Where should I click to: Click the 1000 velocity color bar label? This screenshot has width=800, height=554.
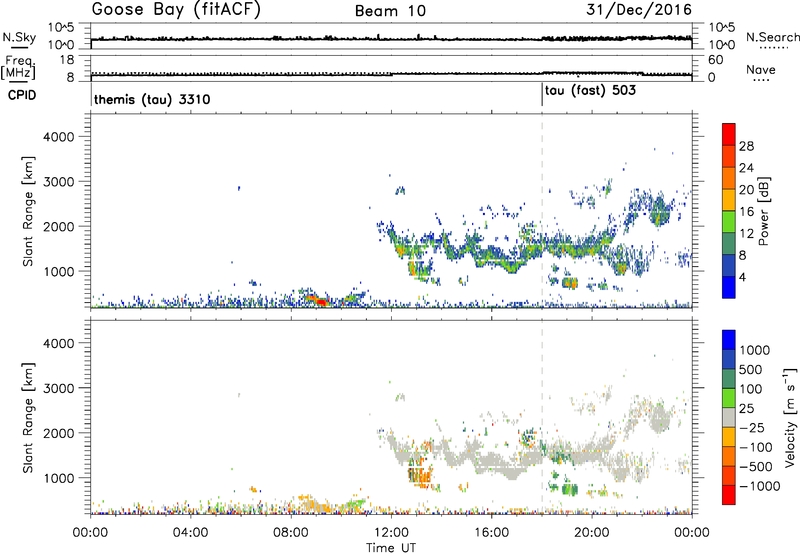coord(754,350)
